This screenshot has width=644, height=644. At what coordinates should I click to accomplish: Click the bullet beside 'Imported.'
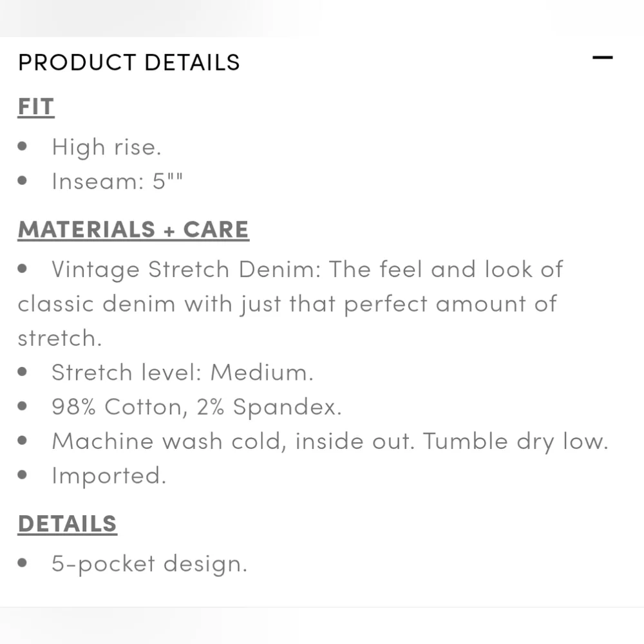[x=23, y=475]
